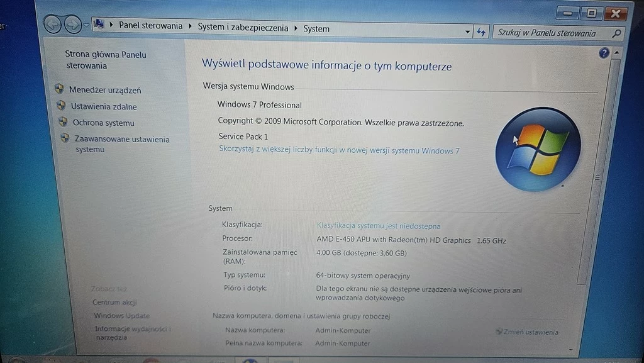Click the page heading Wyświetl podstawowe informacje
Screen dimensions: 644x363
[326, 65]
